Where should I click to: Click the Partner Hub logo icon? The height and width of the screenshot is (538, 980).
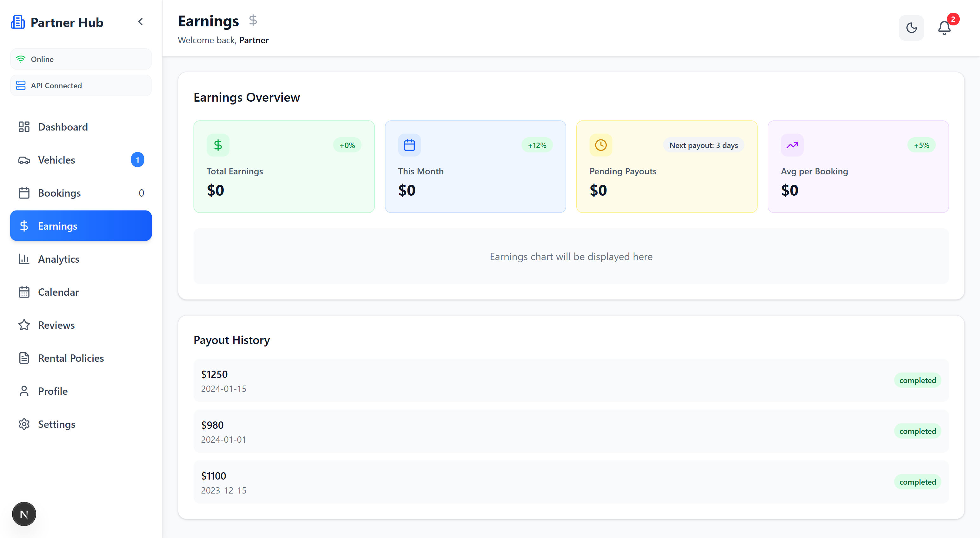(17, 22)
